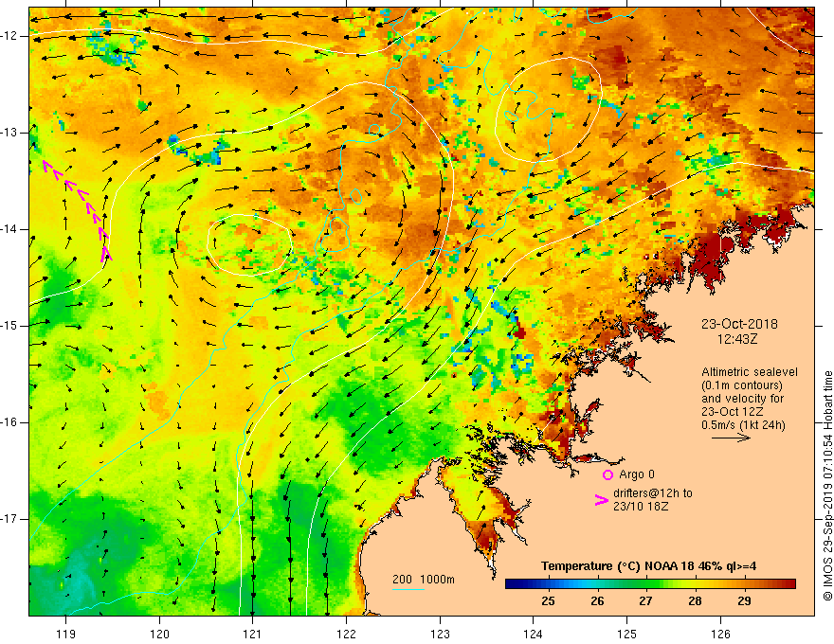834x644 pixels.
Task: Click the latitude axis label -16
Action: tap(10, 422)
